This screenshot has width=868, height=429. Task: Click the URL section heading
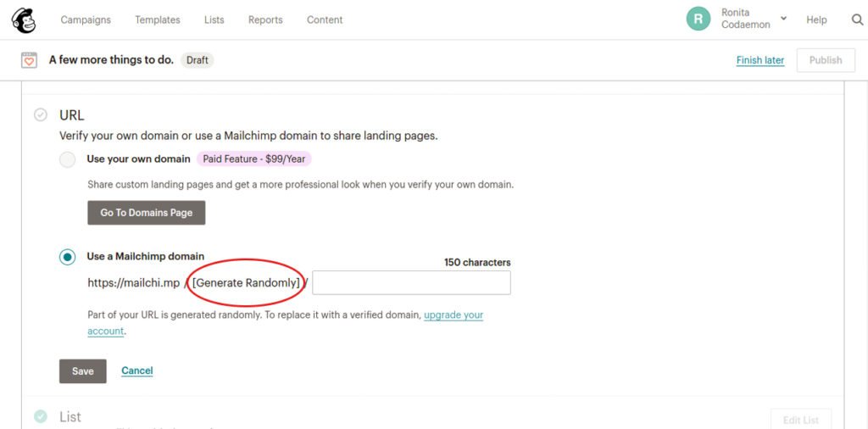pos(71,115)
